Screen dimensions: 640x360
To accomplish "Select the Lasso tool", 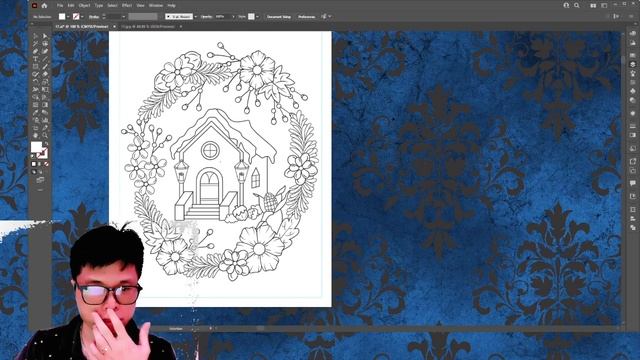I will tap(45, 43).
